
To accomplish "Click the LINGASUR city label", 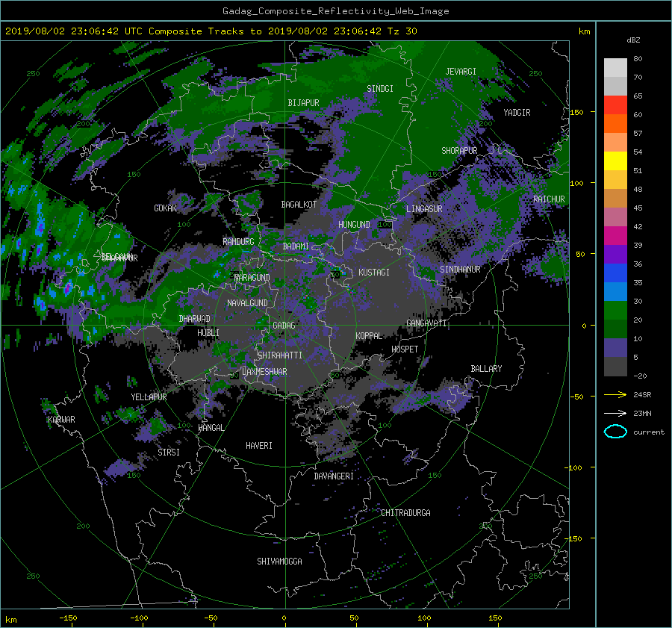I will tap(424, 209).
